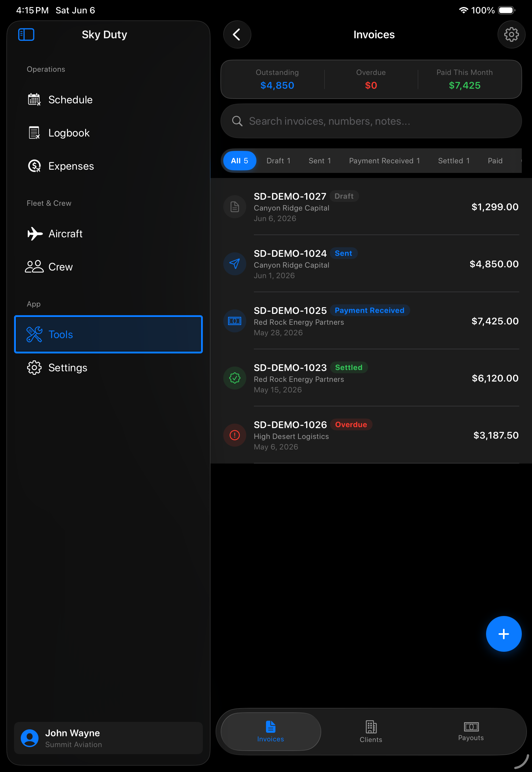Click the search magnifier icon
This screenshot has width=532, height=772.
(237, 121)
